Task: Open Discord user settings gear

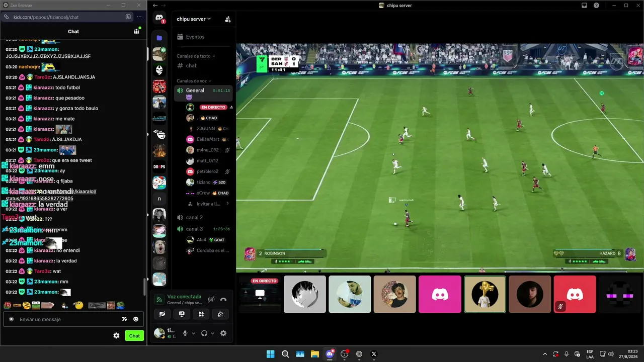Action: [x=223, y=333]
